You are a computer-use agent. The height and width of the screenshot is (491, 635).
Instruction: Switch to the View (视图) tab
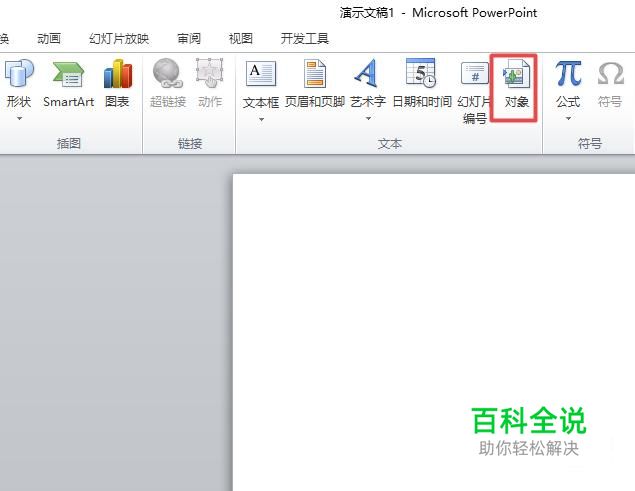tap(241, 38)
